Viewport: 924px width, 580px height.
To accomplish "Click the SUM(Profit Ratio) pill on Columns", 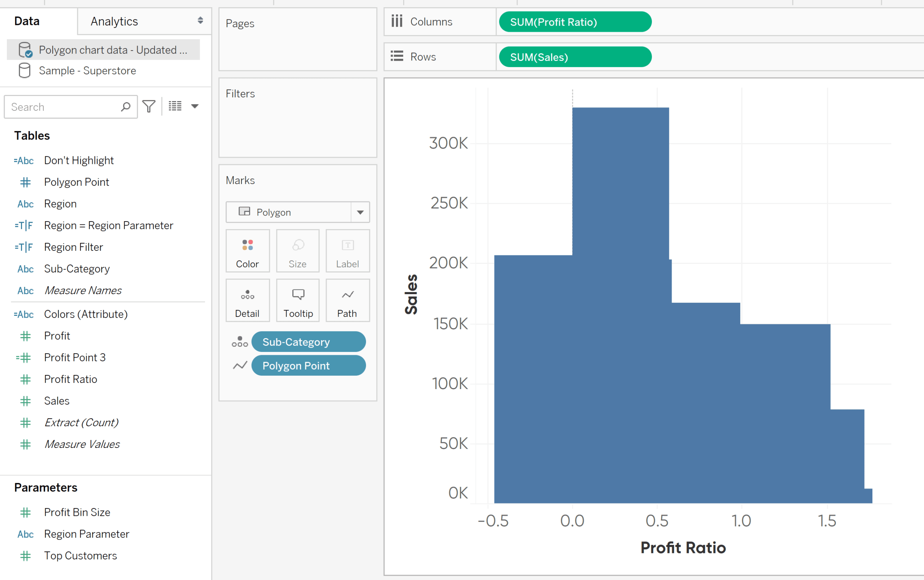I will coord(575,22).
